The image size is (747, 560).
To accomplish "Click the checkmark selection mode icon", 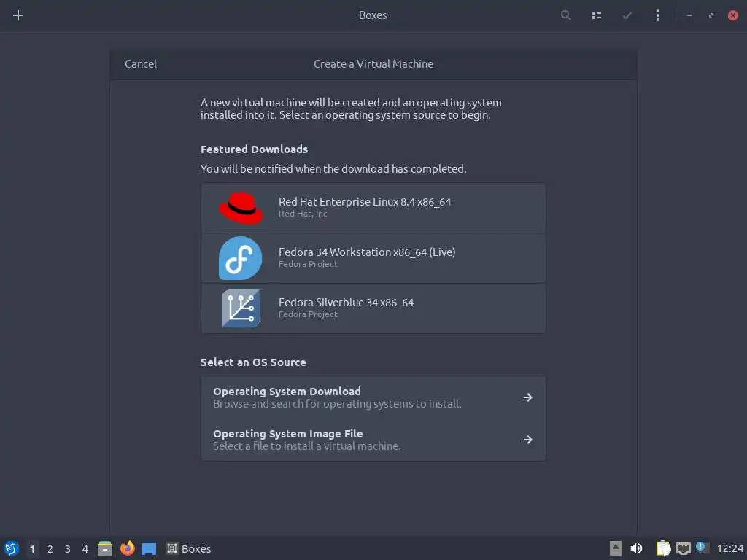I will (627, 15).
